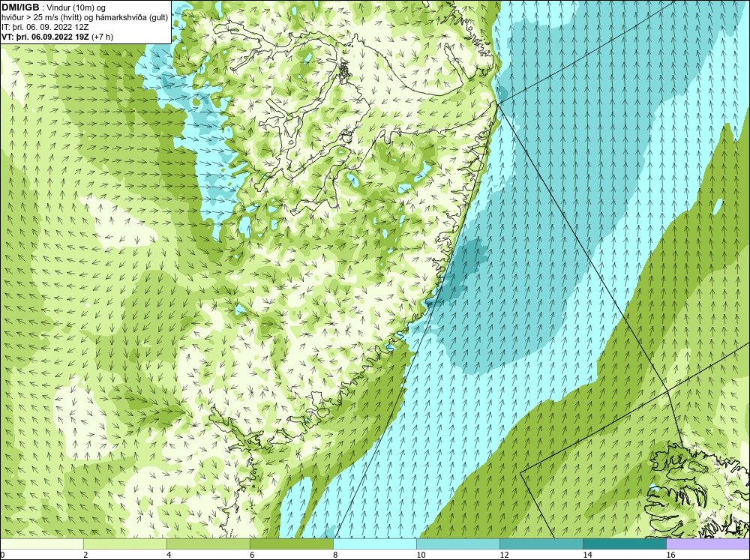Click the VT: þri. 06.09.2022 19Z line
750x560 pixels.
46,37
